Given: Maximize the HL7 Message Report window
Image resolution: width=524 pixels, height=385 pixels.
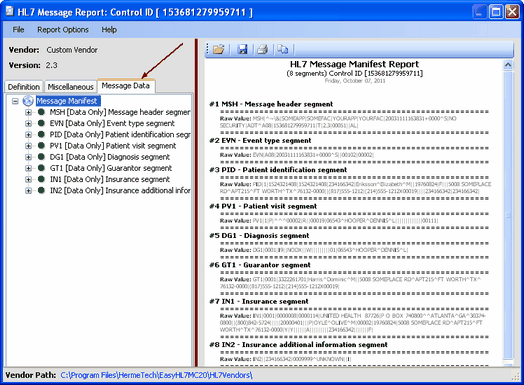Looking at the screenshot, I should [496, 12].
